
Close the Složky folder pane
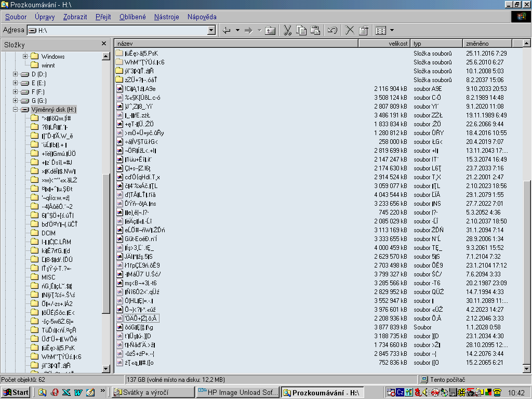104,44
